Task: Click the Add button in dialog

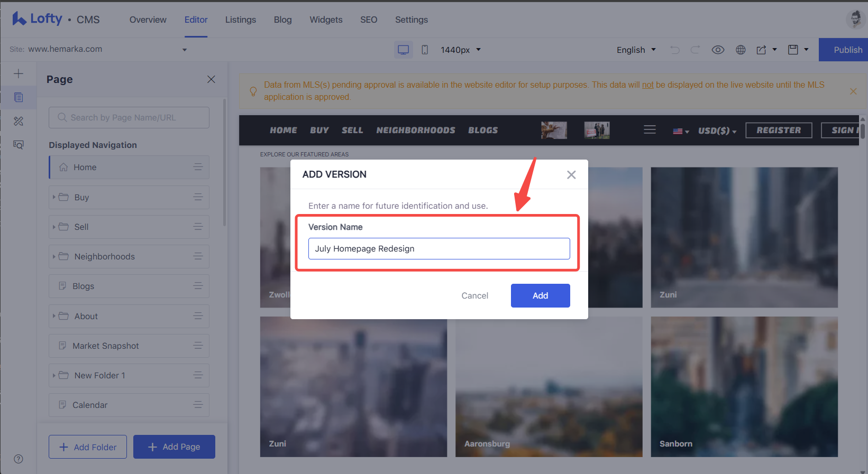Action: [541, 295]
